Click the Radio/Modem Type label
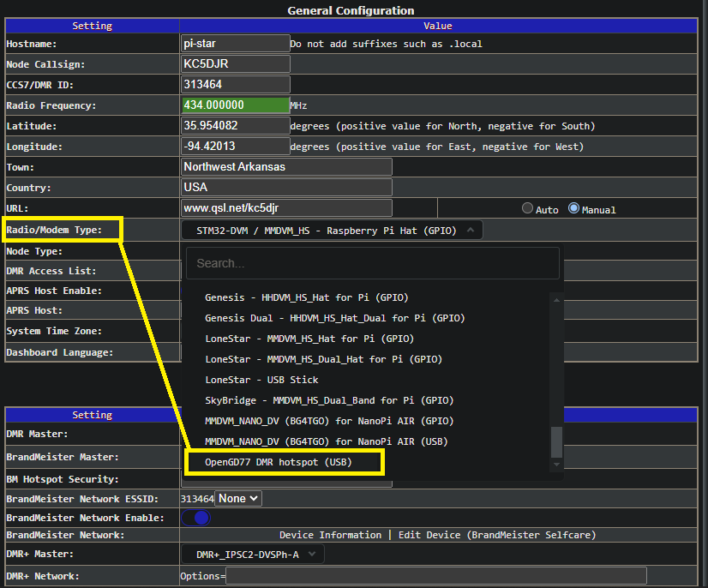 [54, 230]
